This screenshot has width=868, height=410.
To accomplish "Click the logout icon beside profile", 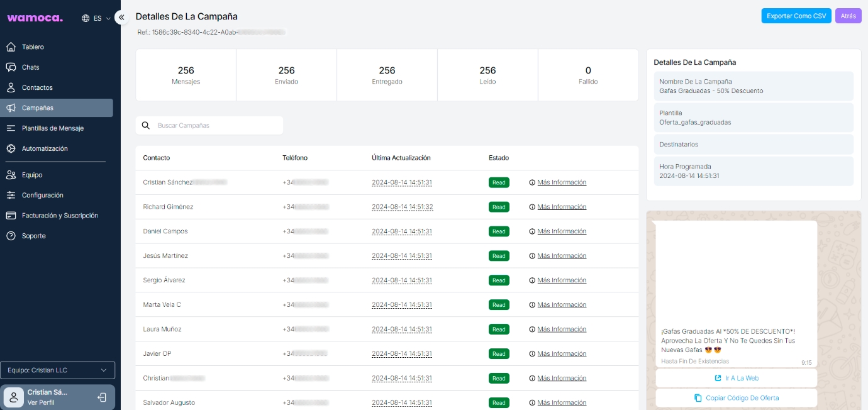I will pos(102,397).
